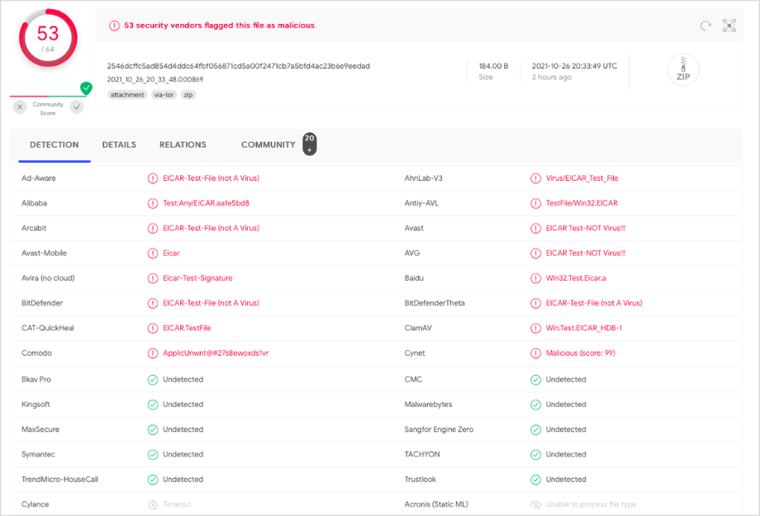Click the unable-to-process icon for Acronis
Image resolution: width=760 pixels, height=516 pixels.
(x=536, y=505)
